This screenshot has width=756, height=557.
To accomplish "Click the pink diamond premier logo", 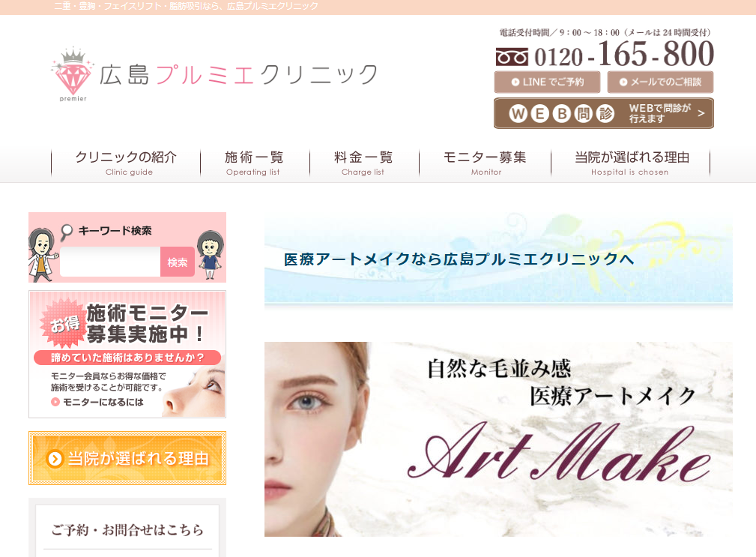I will point(73,74).
